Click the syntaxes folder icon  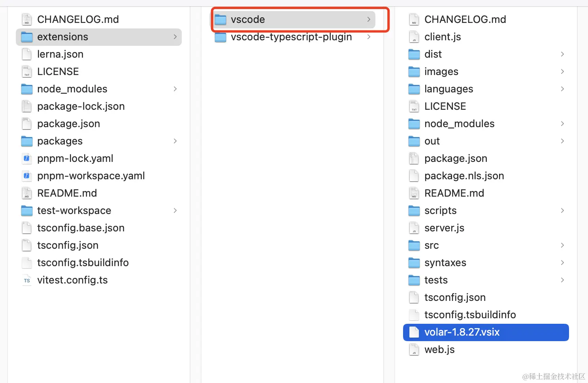coord(414,263)
